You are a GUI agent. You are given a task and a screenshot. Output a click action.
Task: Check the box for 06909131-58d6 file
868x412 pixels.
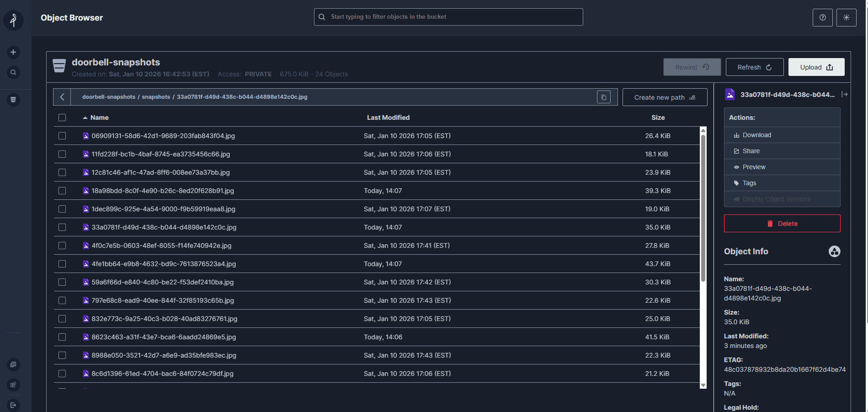pyautogui.click(x=62, y=136)
